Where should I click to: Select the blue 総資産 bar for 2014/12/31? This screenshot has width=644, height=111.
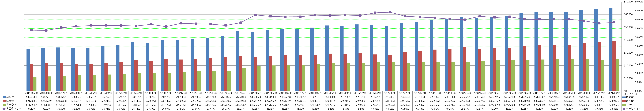tap(237, 61)
